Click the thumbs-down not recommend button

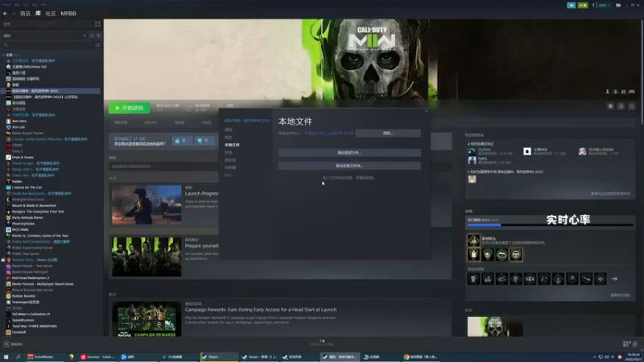[204, 141]
